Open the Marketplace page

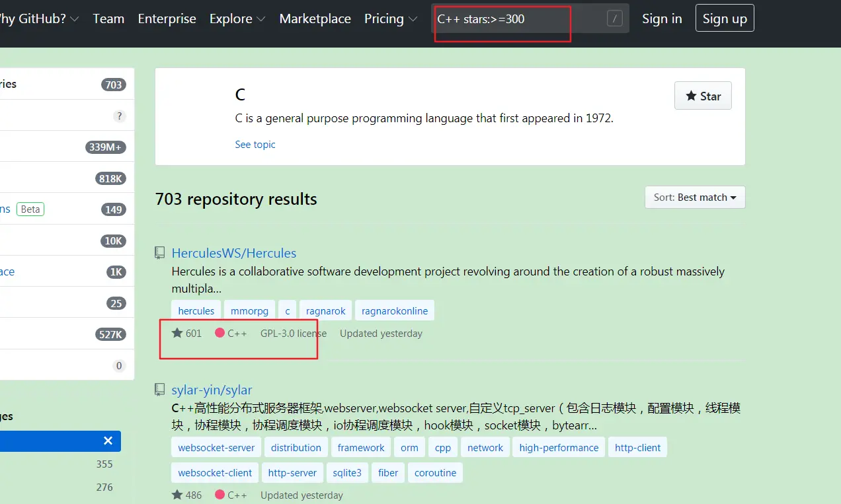(x=315, y=18)
